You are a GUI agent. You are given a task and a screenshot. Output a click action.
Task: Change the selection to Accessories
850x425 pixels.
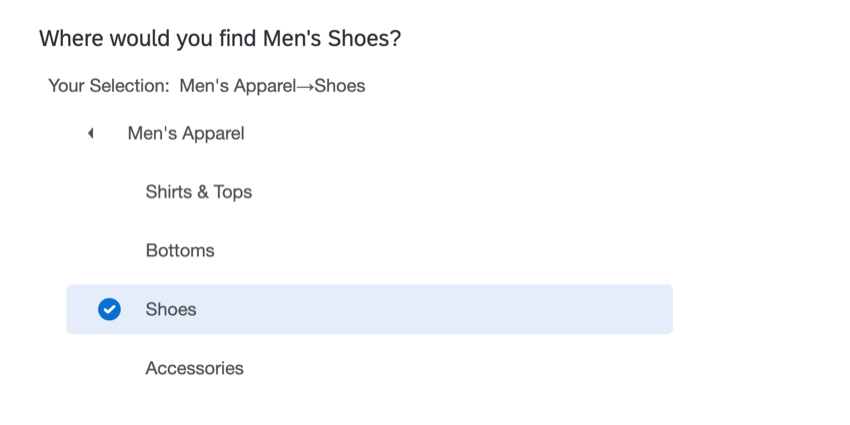[x=194, y=369]
